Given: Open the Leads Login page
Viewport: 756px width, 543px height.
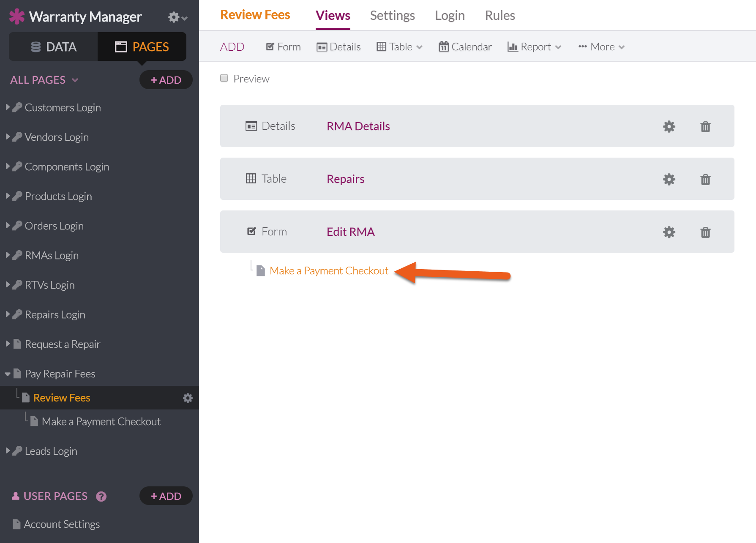Looking at the screenshot, I should (x=51, y=451).
